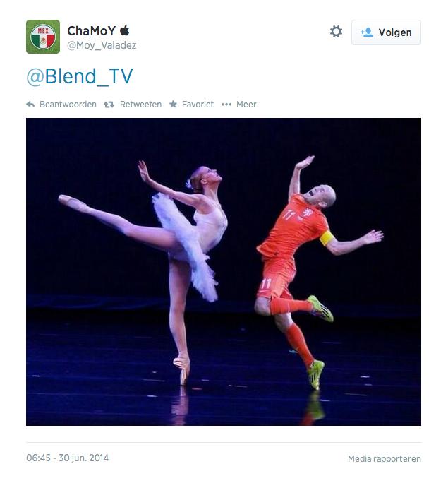448x488 pixels.
Task: Open the gear settings menu
Action: click(336, 32)
